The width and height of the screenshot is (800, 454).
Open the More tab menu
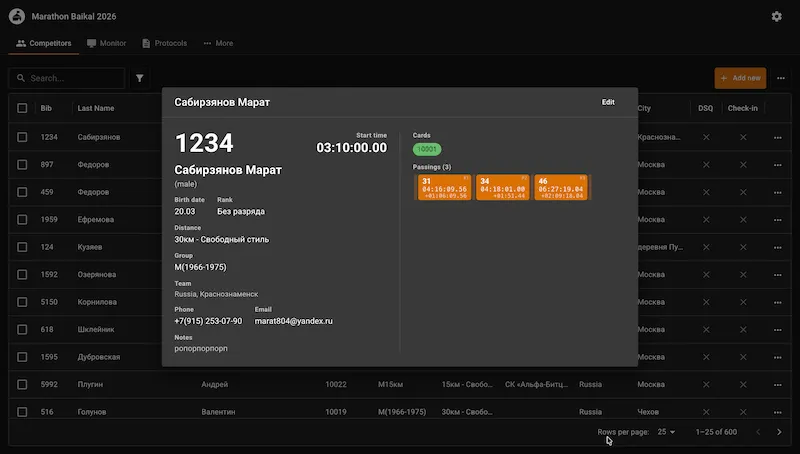pos(218,43)
